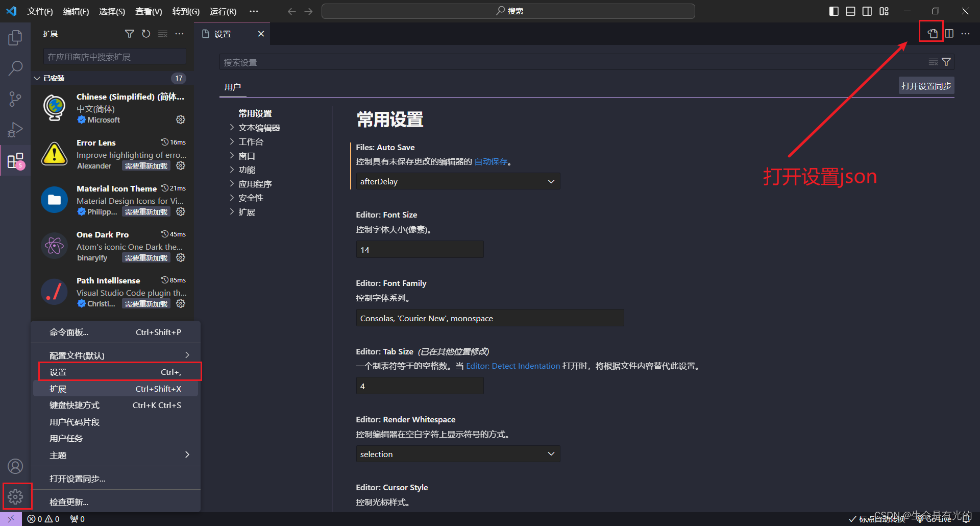Open extensions panel more actions
980x526 pixels.
click(179, 34)
